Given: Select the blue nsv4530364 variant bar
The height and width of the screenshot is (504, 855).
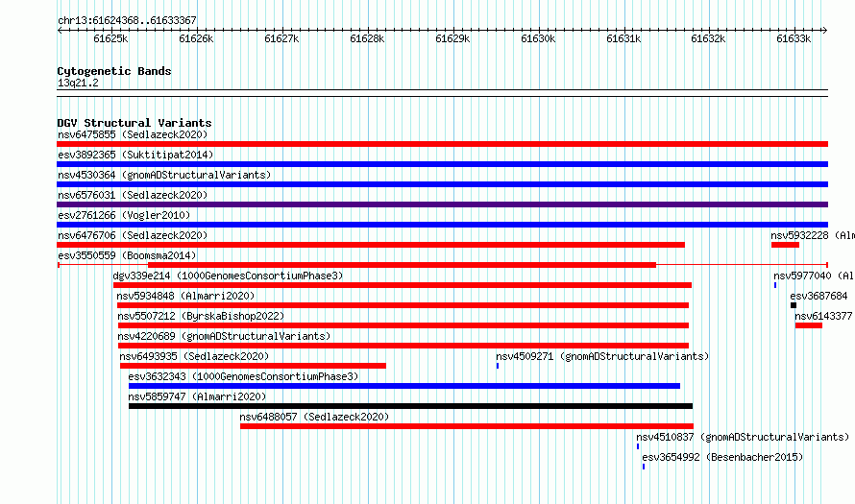Looking at the screenshot, I should point(442,184).
